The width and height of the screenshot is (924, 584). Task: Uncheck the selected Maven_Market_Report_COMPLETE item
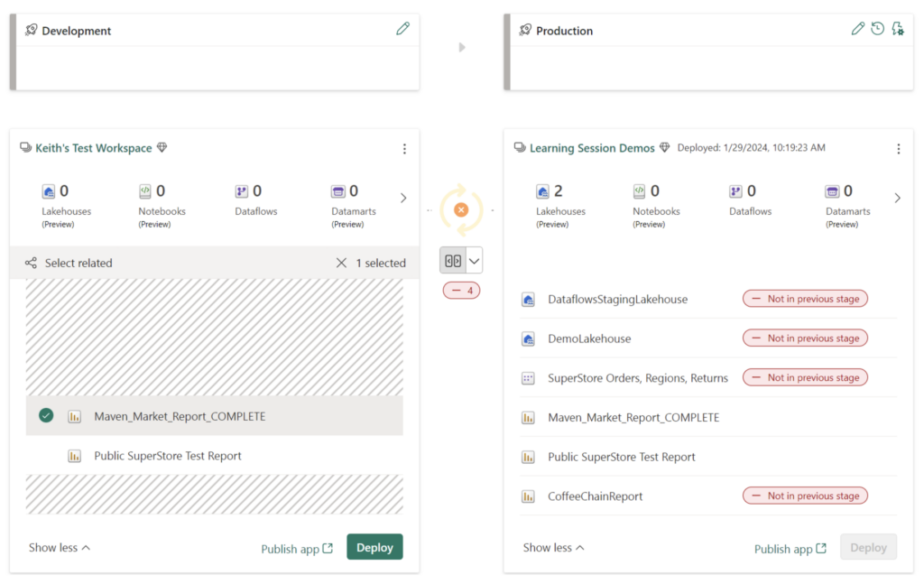46,415
